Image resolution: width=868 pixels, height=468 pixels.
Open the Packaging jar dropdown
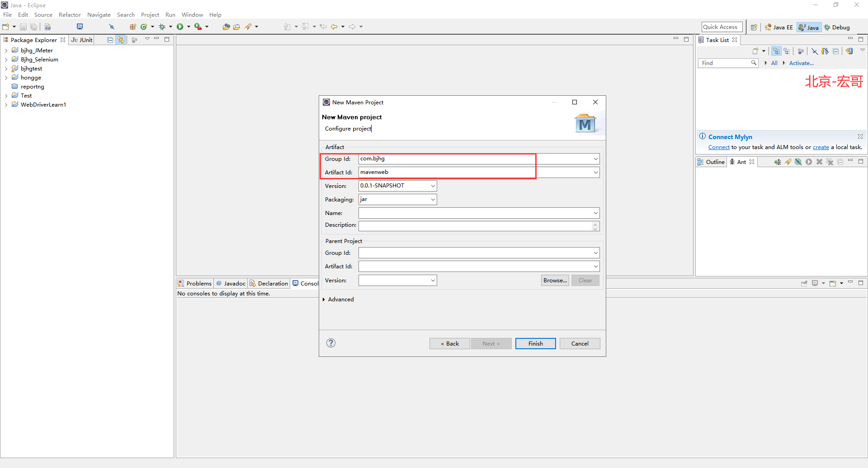433,200
